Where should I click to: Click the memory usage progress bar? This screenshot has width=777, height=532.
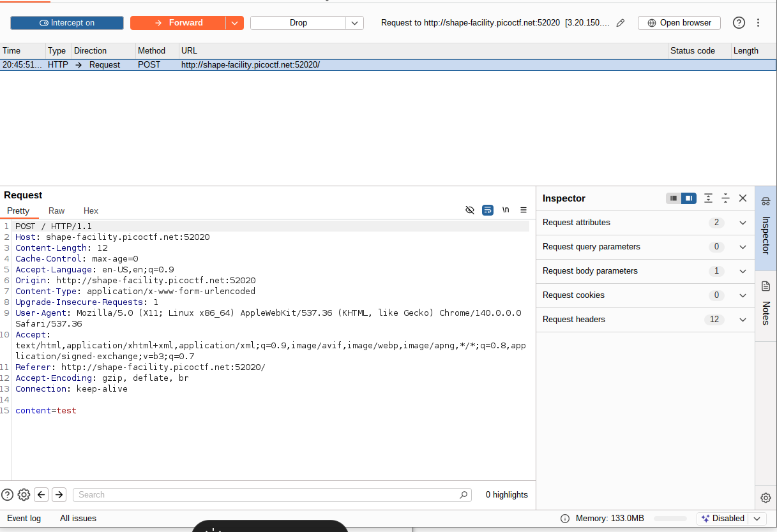[x=670, y=519]
